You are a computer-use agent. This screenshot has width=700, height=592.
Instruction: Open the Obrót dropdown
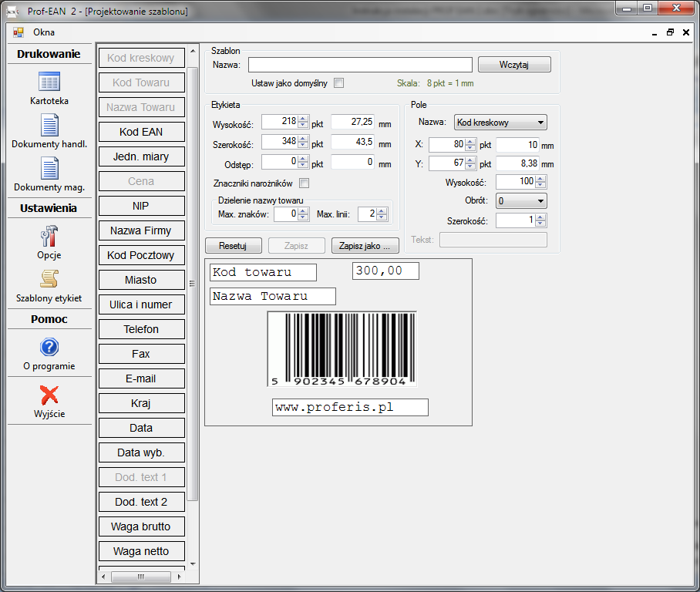[521, 201]
